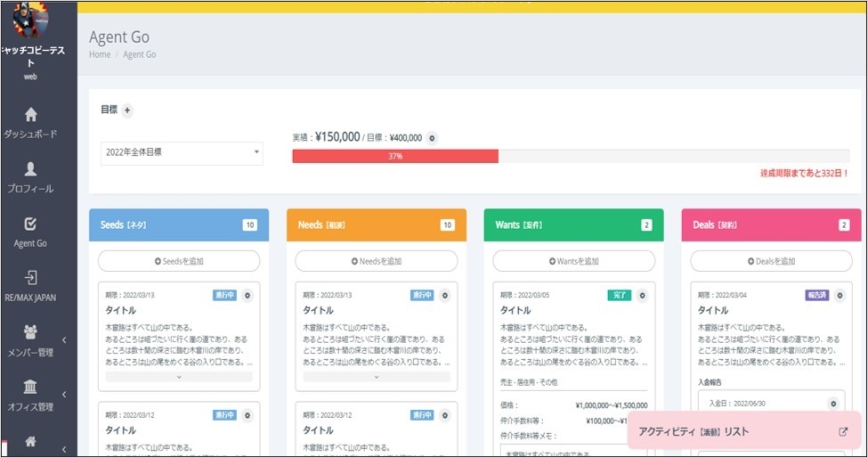
Task: Click the plus icon next to 目標
Action: coord(127,110)
